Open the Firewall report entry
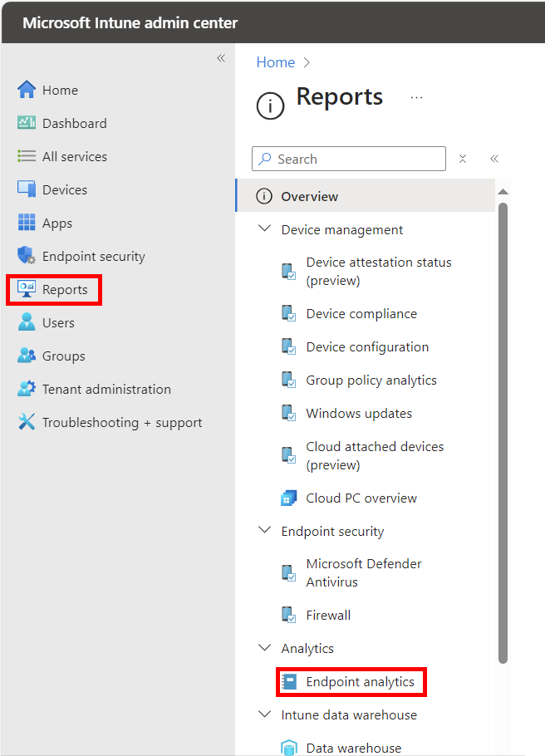 point(328,616)
